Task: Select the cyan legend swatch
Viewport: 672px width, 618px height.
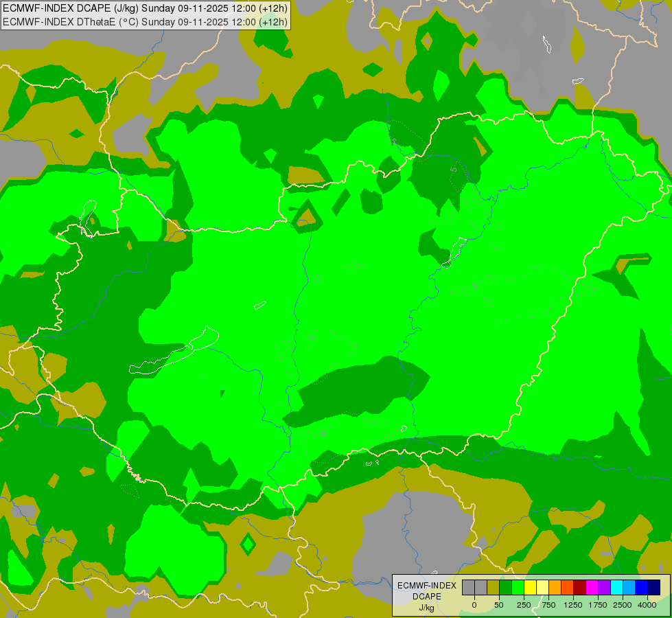Action: [x=616, y=588]
